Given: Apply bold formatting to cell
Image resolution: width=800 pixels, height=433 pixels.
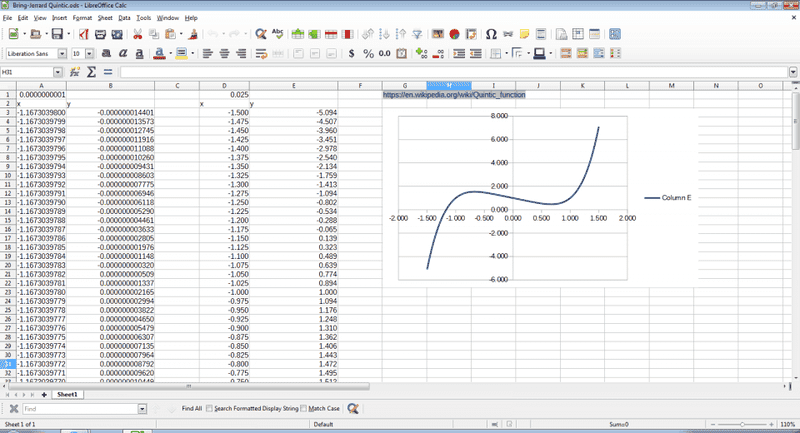Looking at the screenshot, I should pyautogui.click(x=104, y=53).
